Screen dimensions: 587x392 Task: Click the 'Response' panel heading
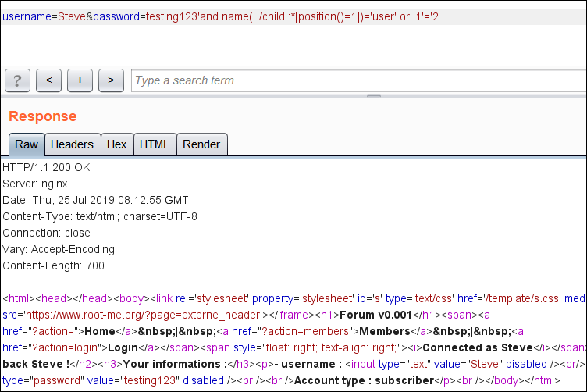point(43,116)
